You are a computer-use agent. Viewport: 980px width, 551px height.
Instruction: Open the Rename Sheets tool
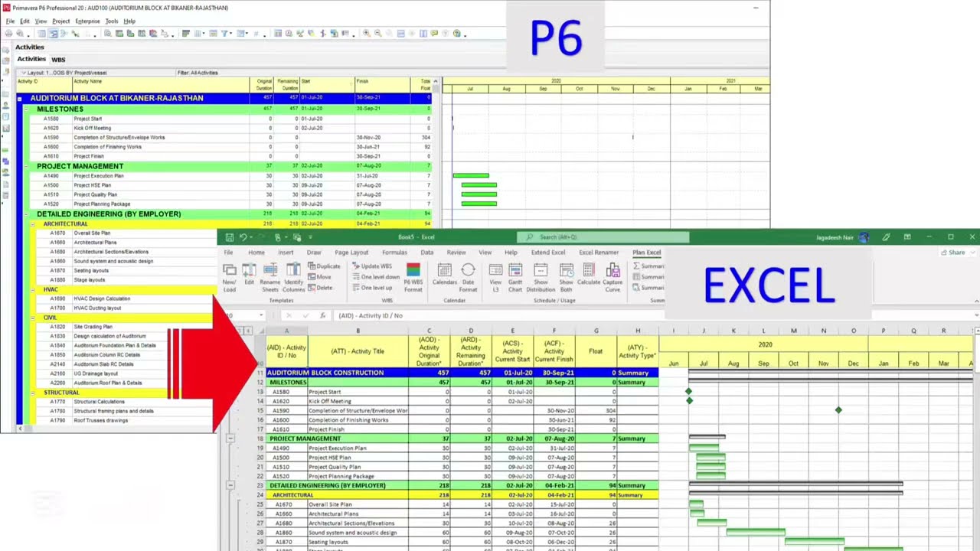[270, 277]
